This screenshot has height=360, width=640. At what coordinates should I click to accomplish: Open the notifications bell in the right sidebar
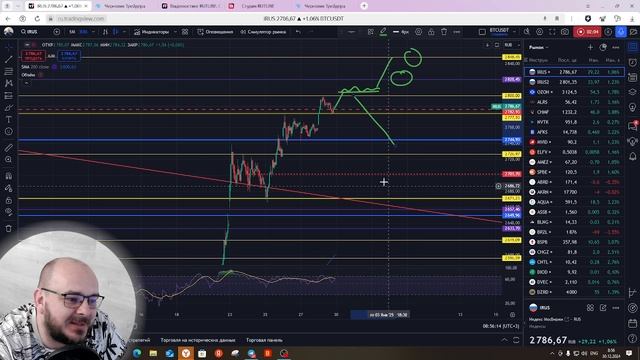[633, 156]
